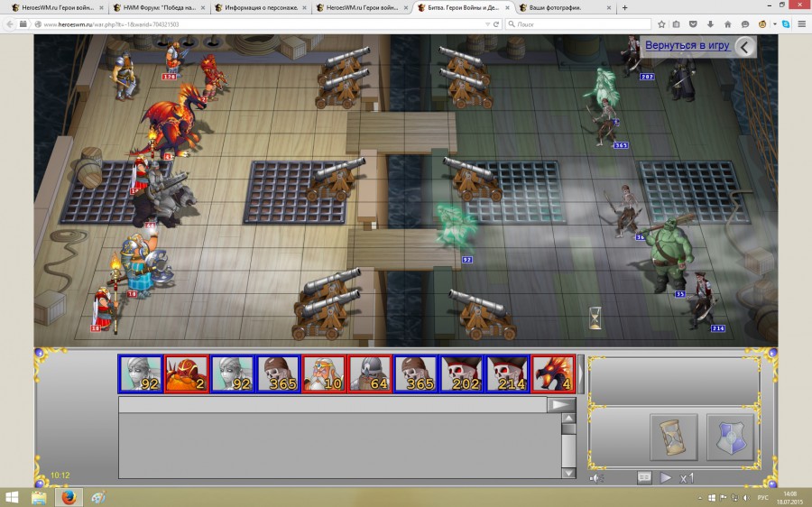Open the Firefox hamburger menu

(x=802, y=23)
